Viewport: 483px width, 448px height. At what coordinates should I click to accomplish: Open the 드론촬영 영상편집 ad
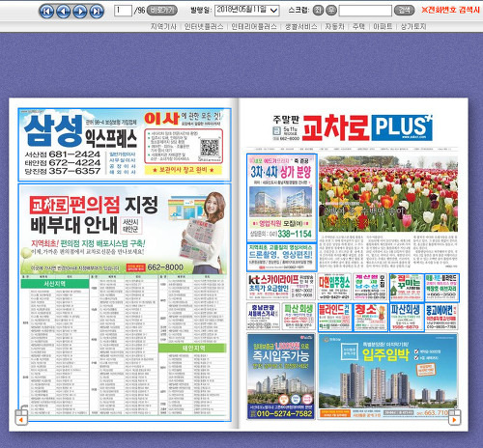coord(282,257)
